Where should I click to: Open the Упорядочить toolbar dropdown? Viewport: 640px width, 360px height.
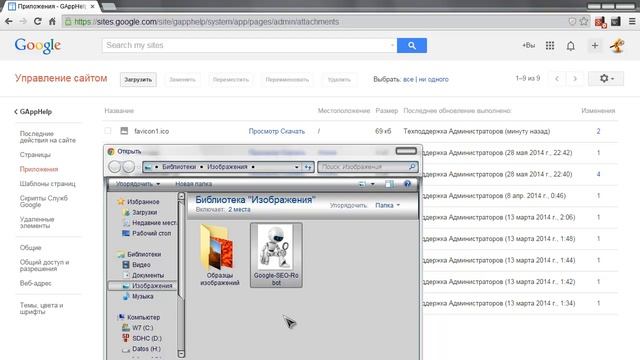[138, 184]
